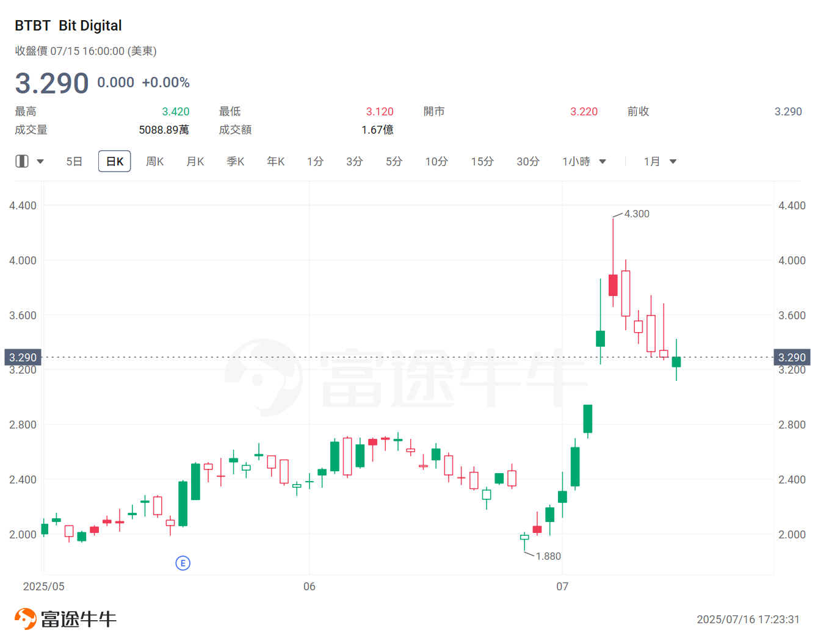The width and height of the screenshot is (815, 644).
Task: Click the BTBT Bit Digital title
Action: coord(68,26)
